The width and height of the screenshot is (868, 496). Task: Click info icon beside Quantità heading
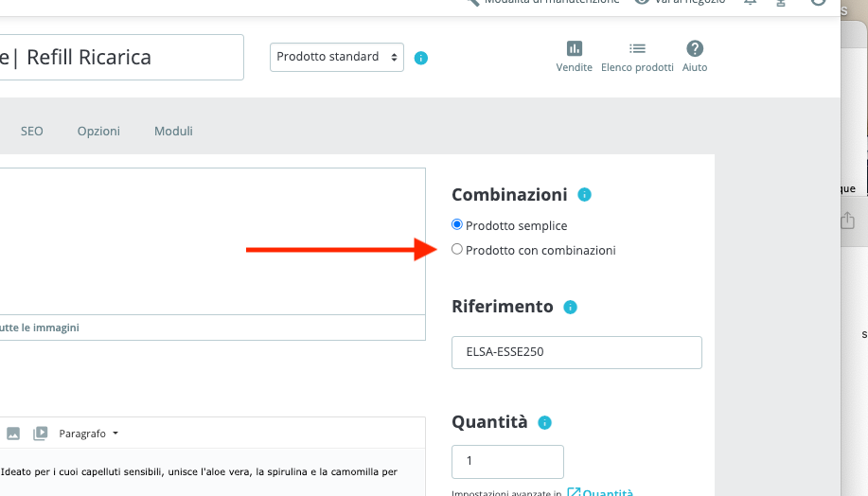[544, 423]
